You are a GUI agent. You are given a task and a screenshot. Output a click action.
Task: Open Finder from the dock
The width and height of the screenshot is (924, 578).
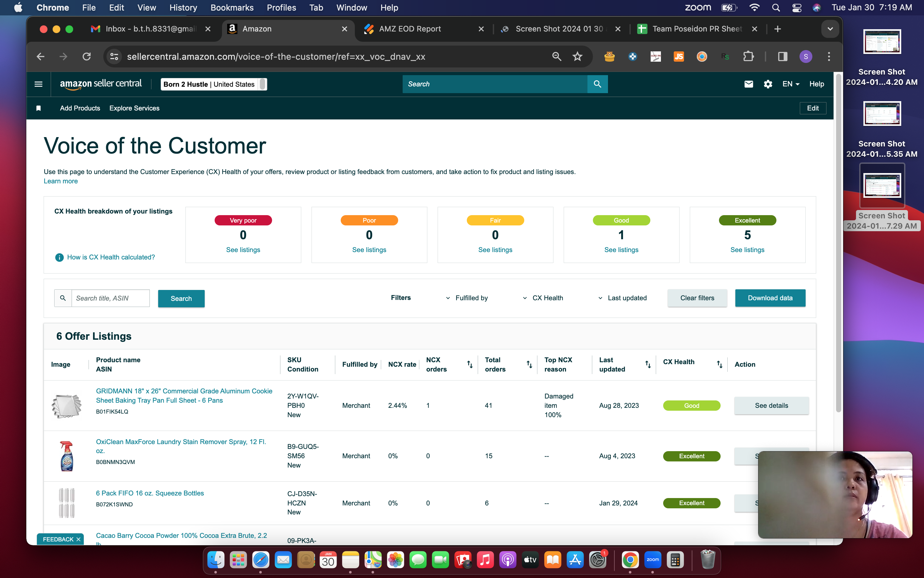tap(216, 560)
